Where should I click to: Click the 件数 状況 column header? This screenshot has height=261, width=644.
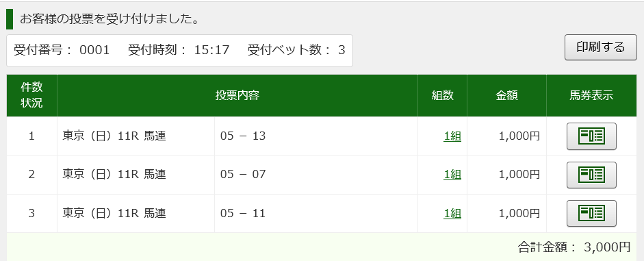(x=31, y=95)
